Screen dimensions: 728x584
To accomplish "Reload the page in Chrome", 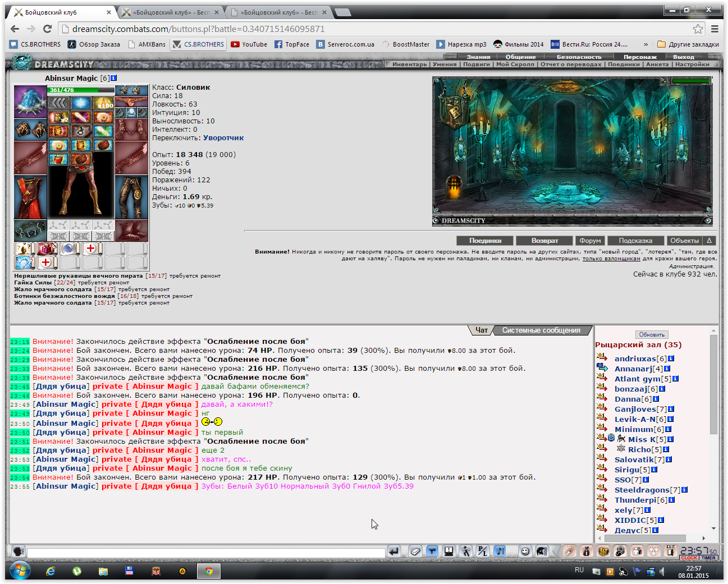I will (x=48, y=29).
